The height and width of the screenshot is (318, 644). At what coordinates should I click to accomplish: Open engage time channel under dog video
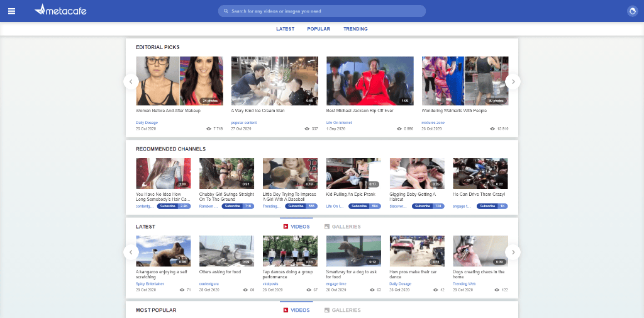pos(336,284)
